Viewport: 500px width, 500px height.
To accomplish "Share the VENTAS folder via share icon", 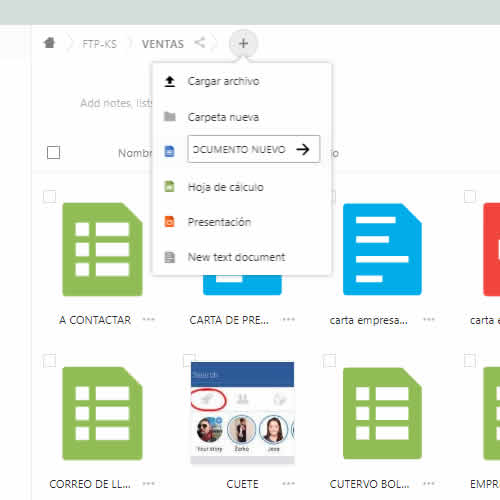I will click(200, 43).
